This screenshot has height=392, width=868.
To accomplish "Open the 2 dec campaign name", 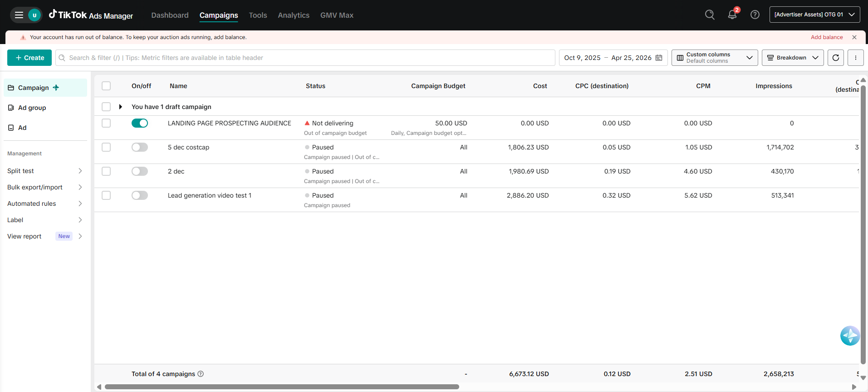I will pyautogui.click(x=176, y=171).
